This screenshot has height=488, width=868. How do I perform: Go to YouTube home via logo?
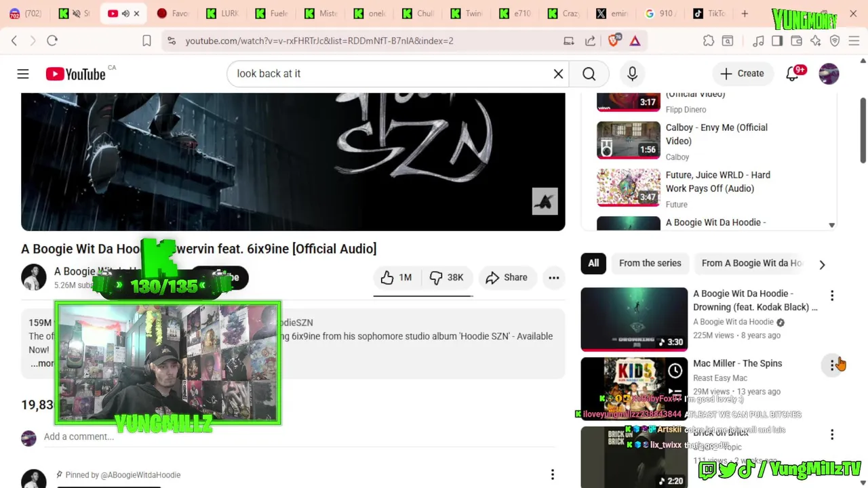click(x=75, y=74)
